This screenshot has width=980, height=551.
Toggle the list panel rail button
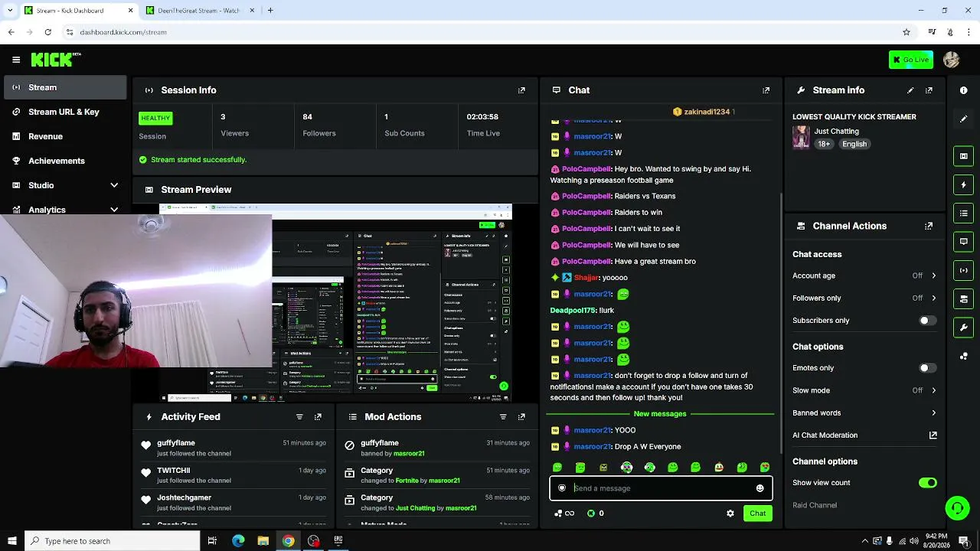click(963, 213)
